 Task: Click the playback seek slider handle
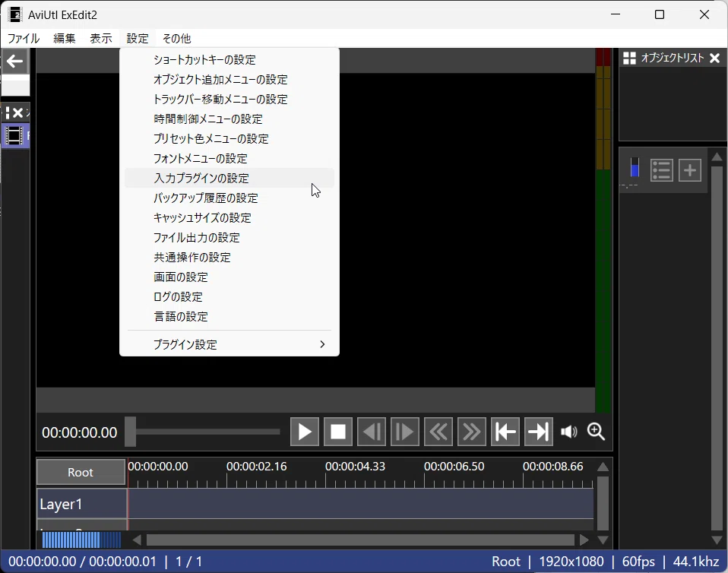pyautogui.click(x=131, y=432)
